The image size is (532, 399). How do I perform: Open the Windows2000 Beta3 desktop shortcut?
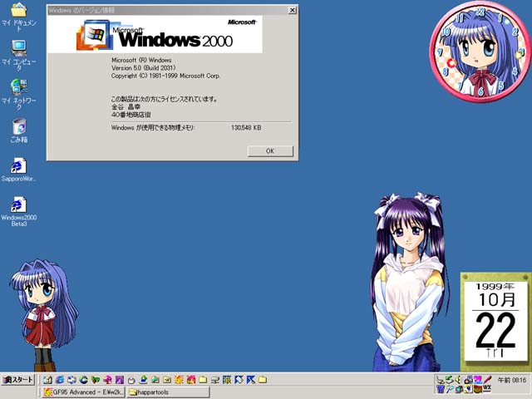click(18, 205)
